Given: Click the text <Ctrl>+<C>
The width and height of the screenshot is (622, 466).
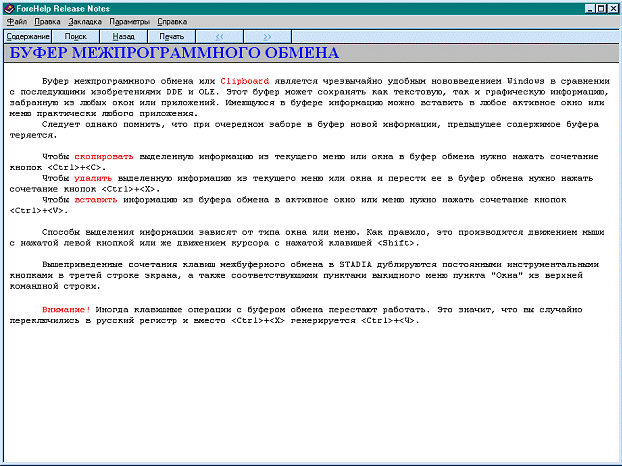Looking at the screenshot, I should pyautogui.click(x=74, y=168).
